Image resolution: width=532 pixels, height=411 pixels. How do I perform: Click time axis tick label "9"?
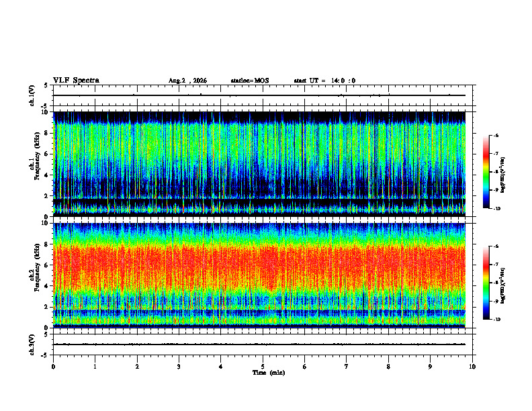(430, 367)
